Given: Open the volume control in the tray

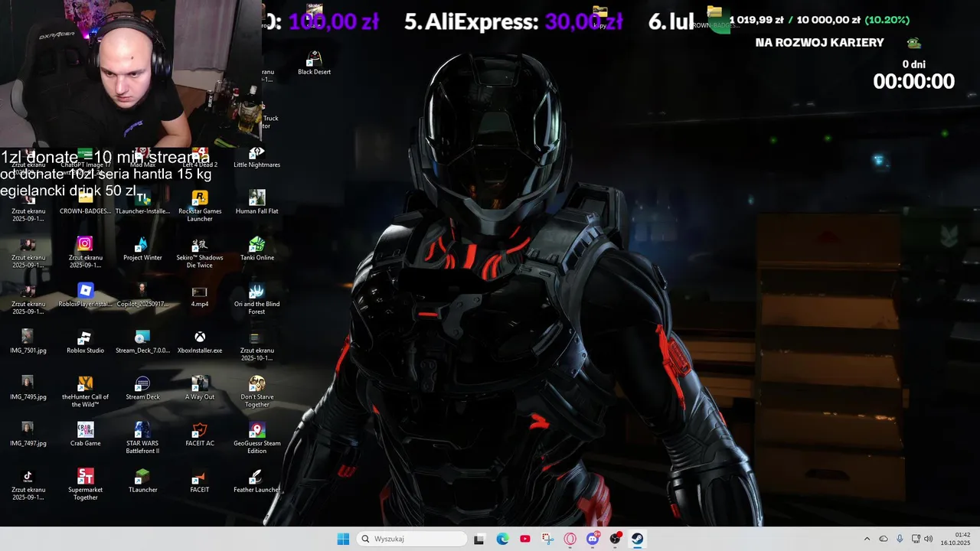Looking at the screenshot, I should (929, 539).
